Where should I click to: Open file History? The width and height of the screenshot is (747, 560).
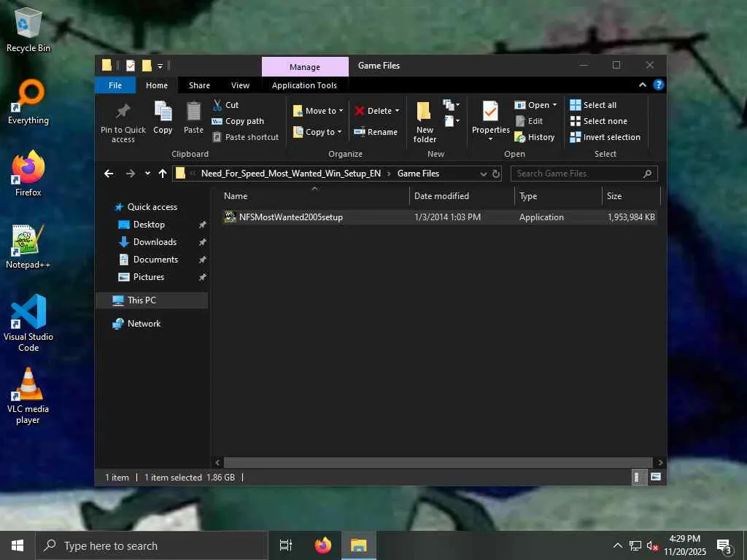(x=535, y=137)
